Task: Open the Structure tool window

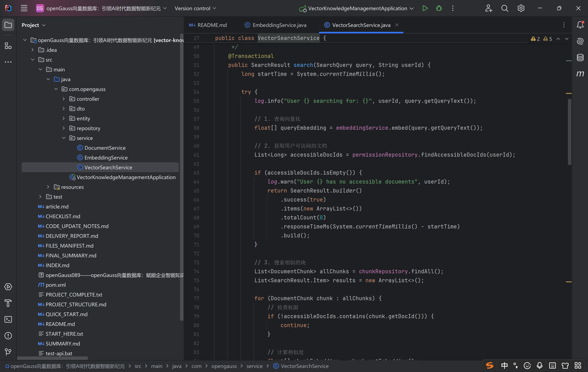Action: click(x=8, y=46)
